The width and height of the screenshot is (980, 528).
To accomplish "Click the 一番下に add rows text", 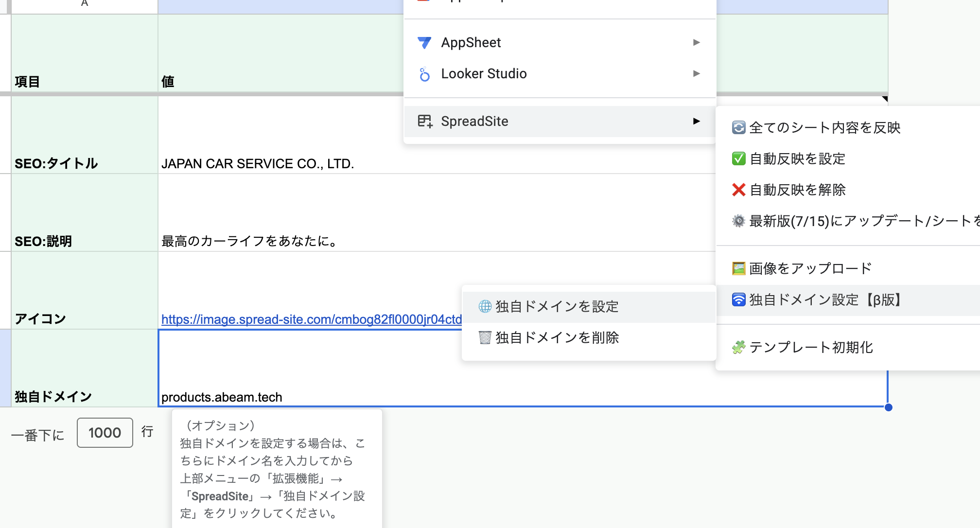I will pyautogui.click(x=38, y=435).
